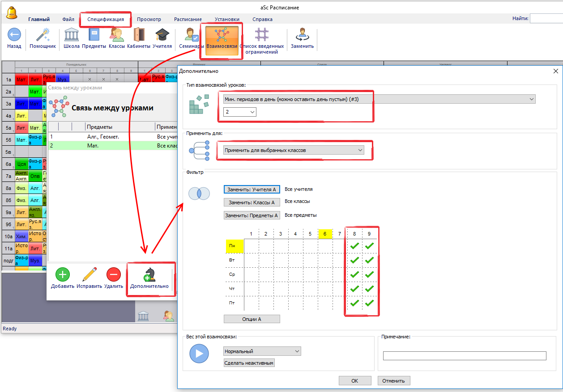This screenshot has width=563, height=392.
Task: Select the Предметы subjects icon
Action: click(x=94, y=35)
